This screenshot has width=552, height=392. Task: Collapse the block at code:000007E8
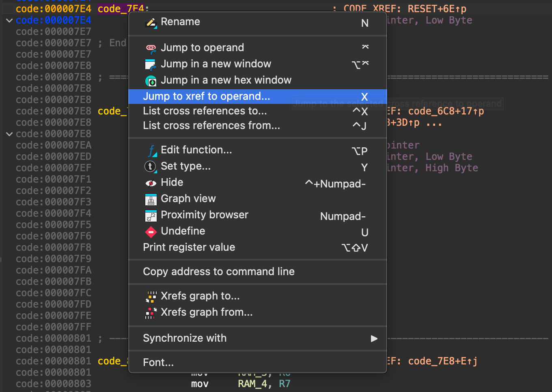pos(9,134)
